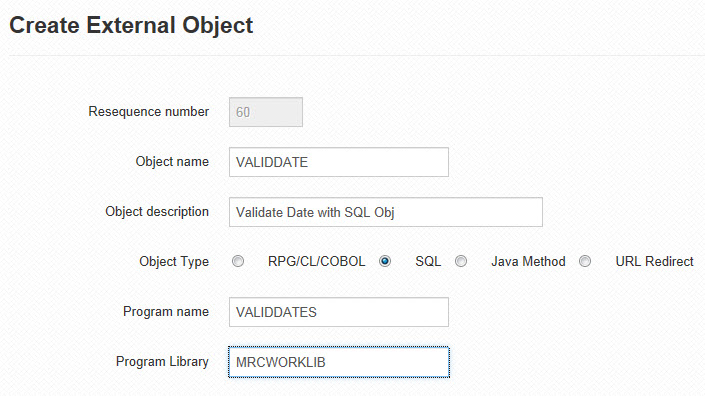Select the SQL object type radio button
The height and width of the screenshot is (396, 705).
[385, 261]
